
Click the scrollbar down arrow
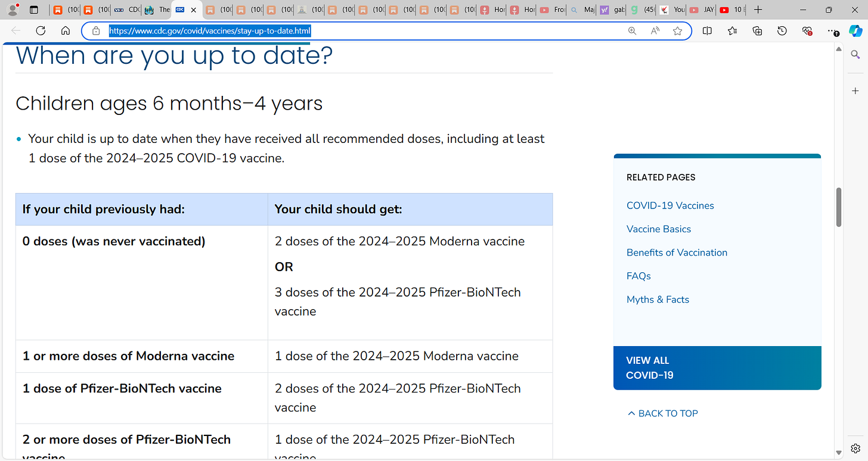click(839, 453)
